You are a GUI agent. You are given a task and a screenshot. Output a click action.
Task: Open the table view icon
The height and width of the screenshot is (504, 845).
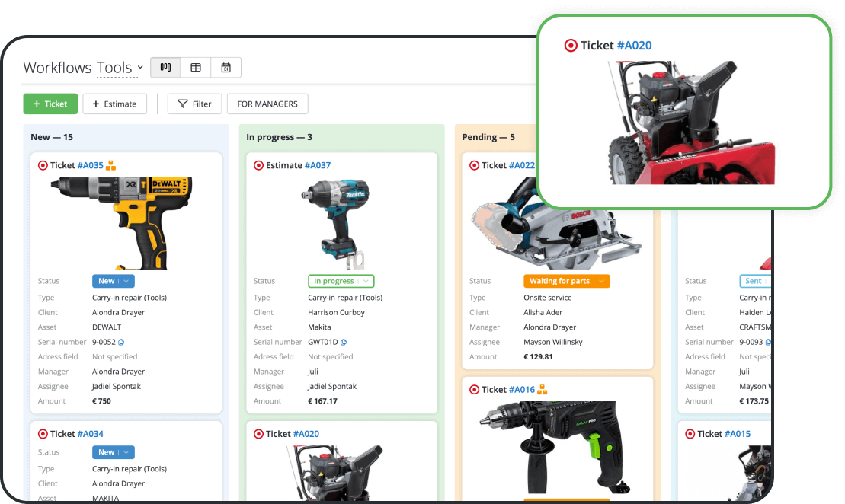click(x=196, y=67)
